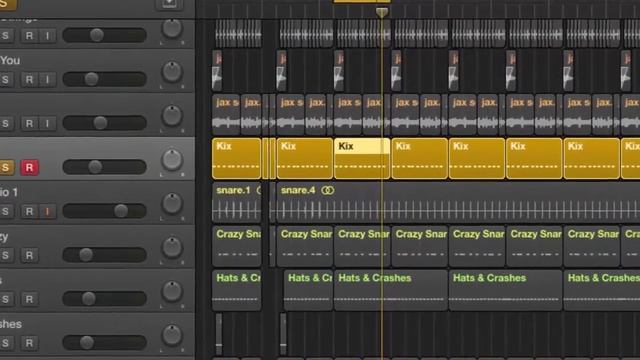Select the 'io 1' track name
This screenshot has width=640, height=360.
[x=9, y=192]
